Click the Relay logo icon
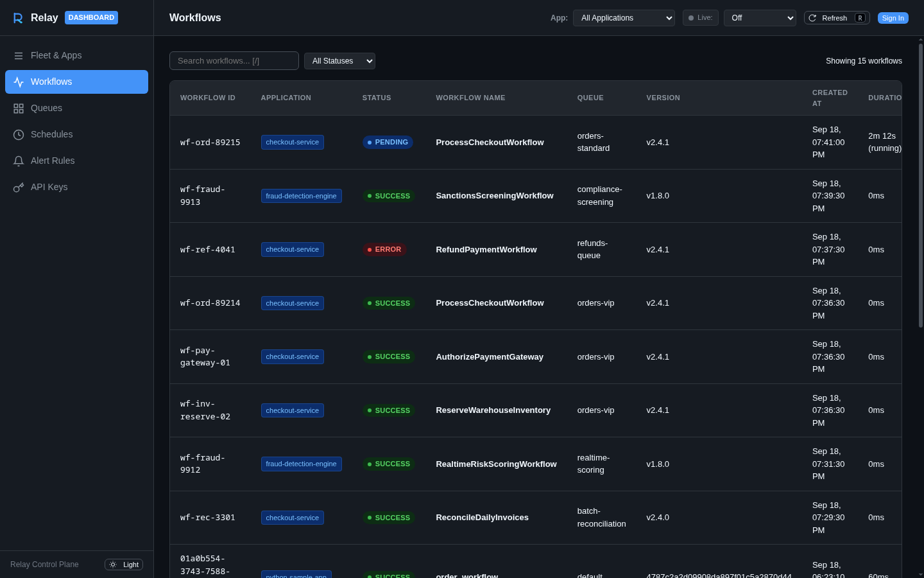This screenshot has height=578, width=924. pyautogui.click(x=18, y=18)
